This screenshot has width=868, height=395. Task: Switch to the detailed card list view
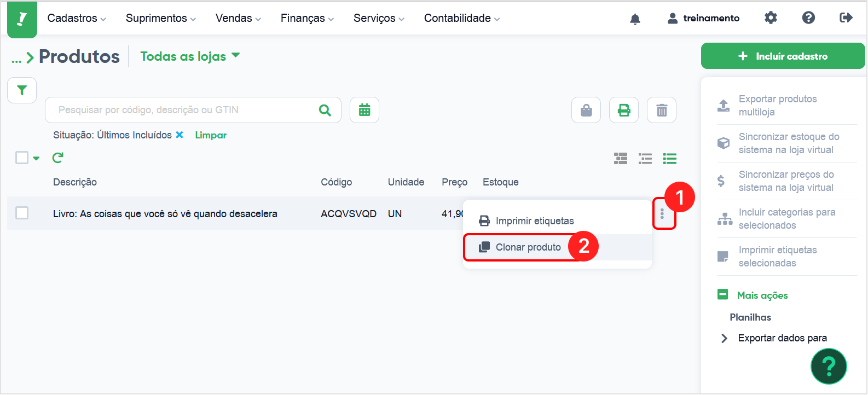pos(621,159)
